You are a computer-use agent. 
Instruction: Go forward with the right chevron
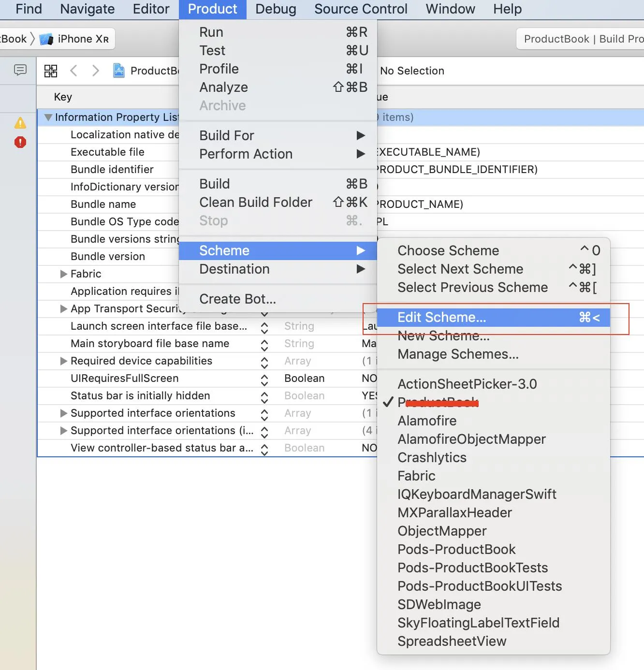point(95,71)
